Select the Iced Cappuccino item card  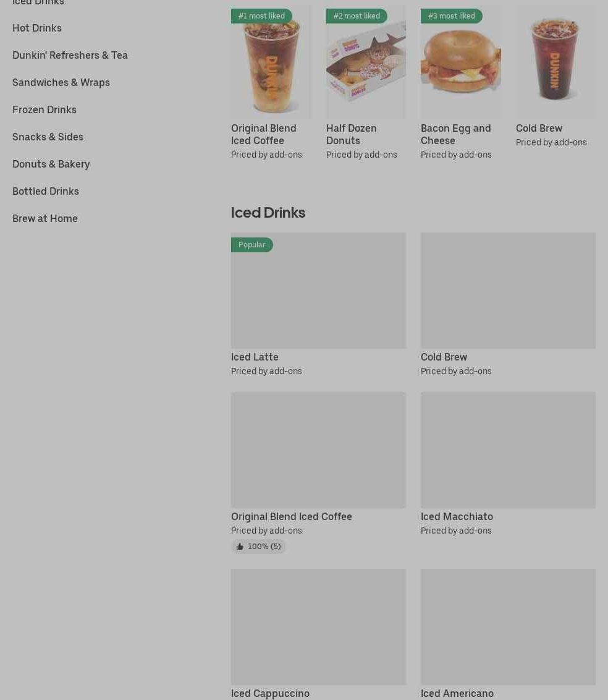click(x=318, y=634)
